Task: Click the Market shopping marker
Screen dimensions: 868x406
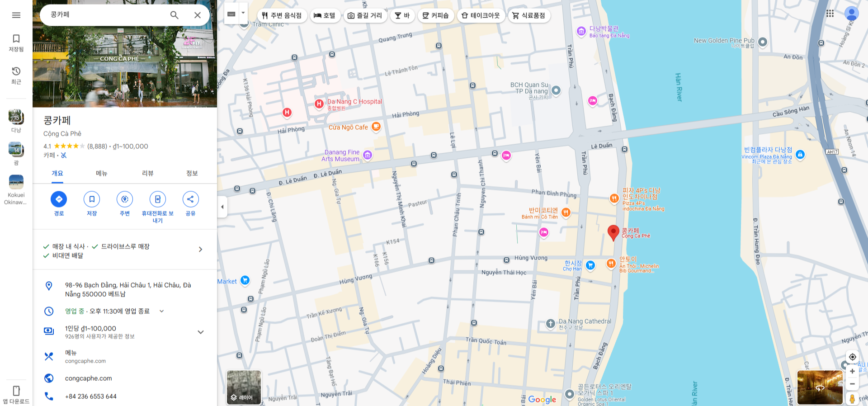Action: tap(245, 281)
